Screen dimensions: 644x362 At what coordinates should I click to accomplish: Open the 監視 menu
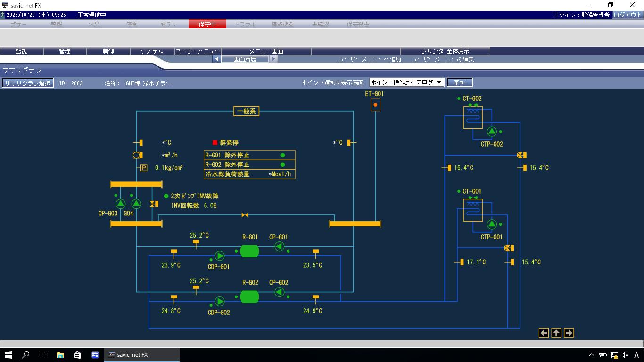pos(22,51)
